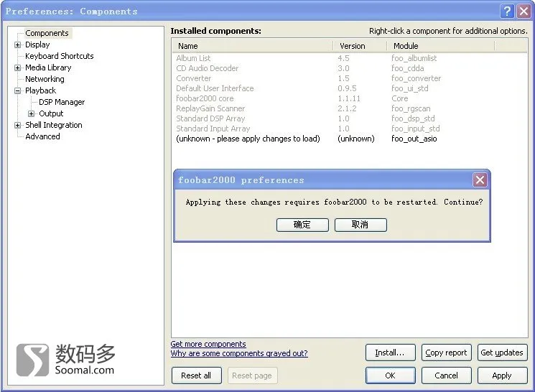This screenshot has height=392, width=535.
Task: Select Output under Playback
Action: [x=51, y=113]
